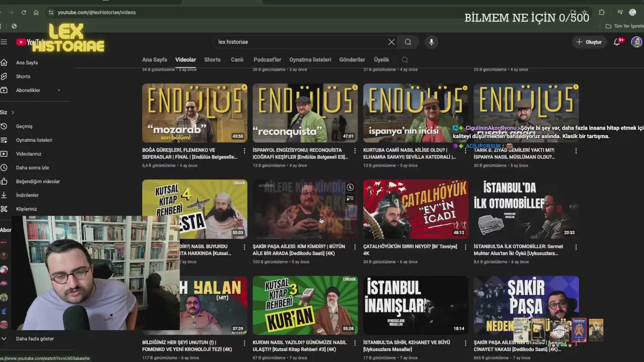Open the İstanbul'da İlk Otomobiller thumbnail

[x=526, y=209]
